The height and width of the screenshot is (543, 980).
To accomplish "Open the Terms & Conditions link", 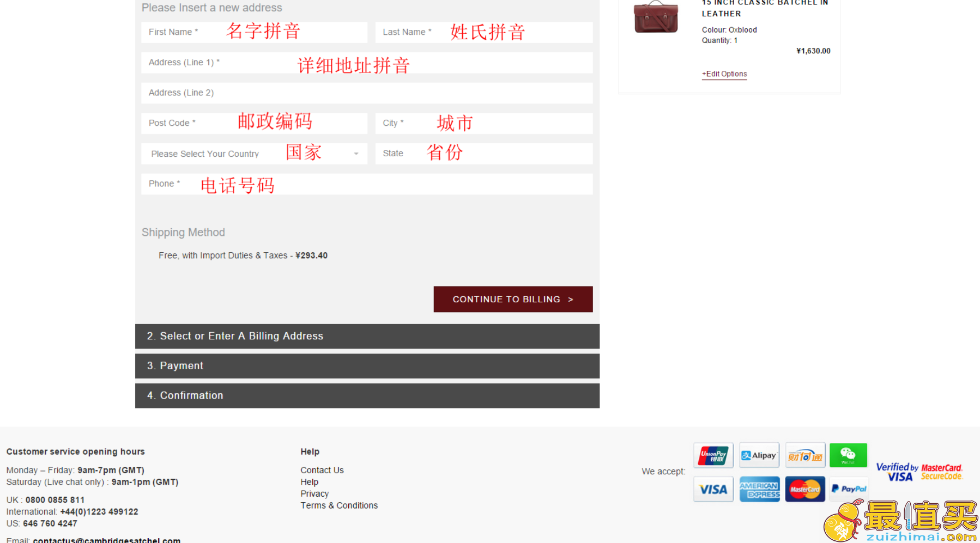I will pos(339,505).
